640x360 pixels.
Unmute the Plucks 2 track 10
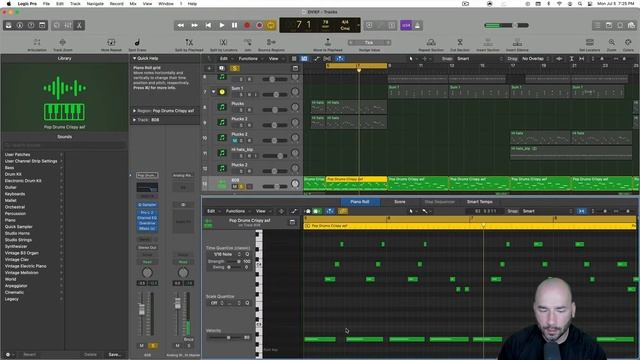click(235, 140)
